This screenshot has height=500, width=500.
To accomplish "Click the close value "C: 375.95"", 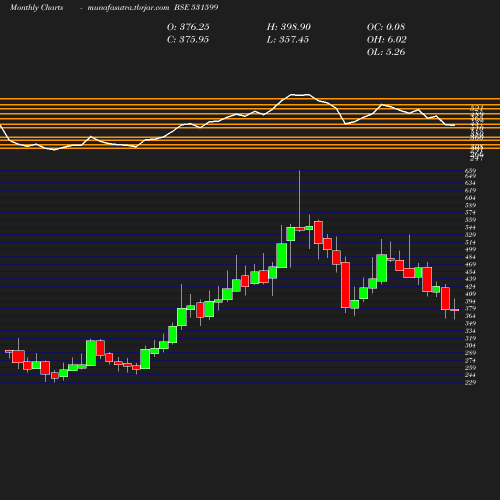I will tap(188, 40).
